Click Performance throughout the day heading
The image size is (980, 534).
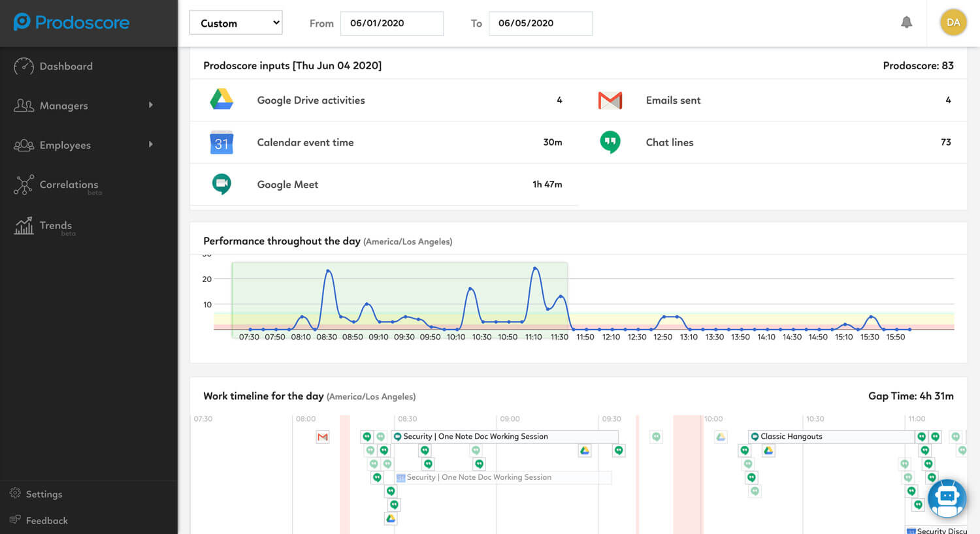(x=282, y=241)
